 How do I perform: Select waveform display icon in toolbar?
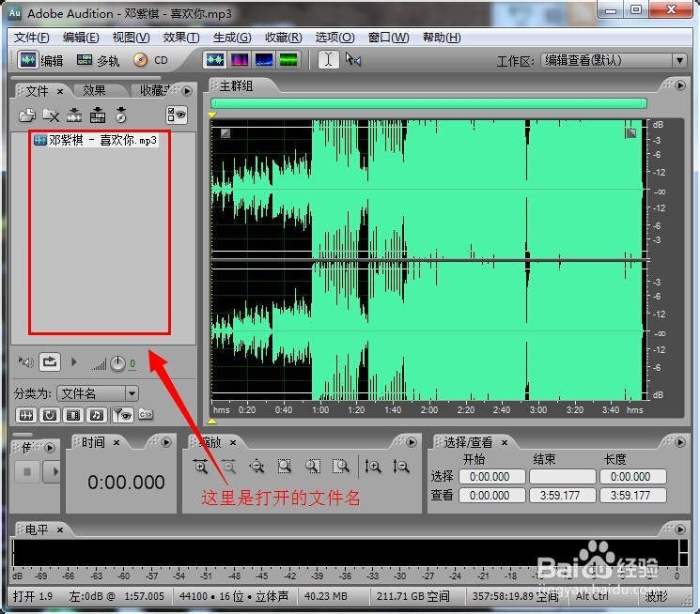pos(214,60)
